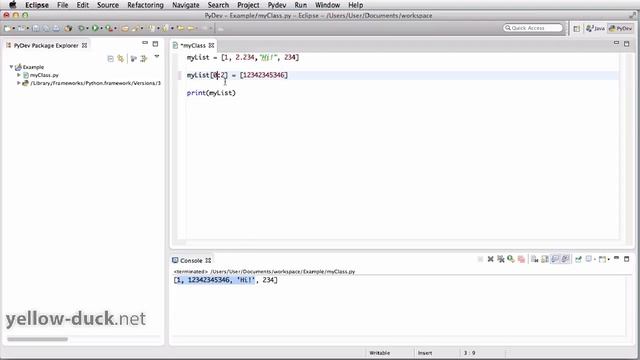This screenshot has height=360, width=640.
Task: Open the File menu
Action: click(62, 5)
